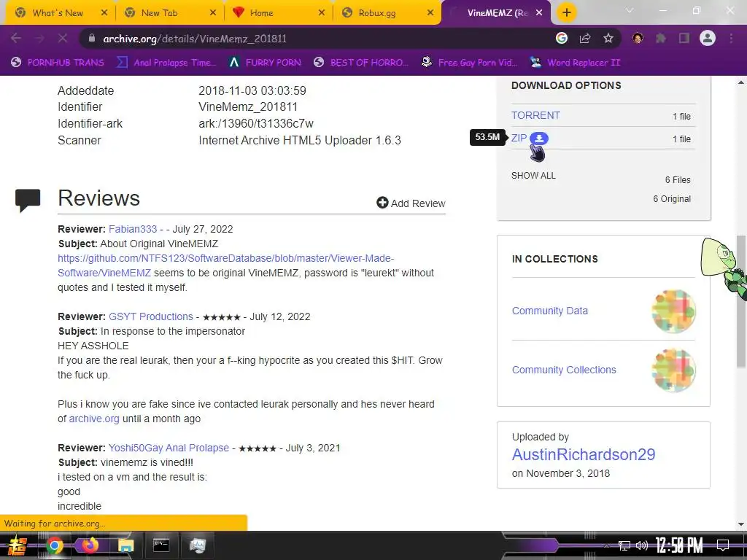The image size is (747, 560).
Task: Click the network tray icon
Action: tap(624, 545)
